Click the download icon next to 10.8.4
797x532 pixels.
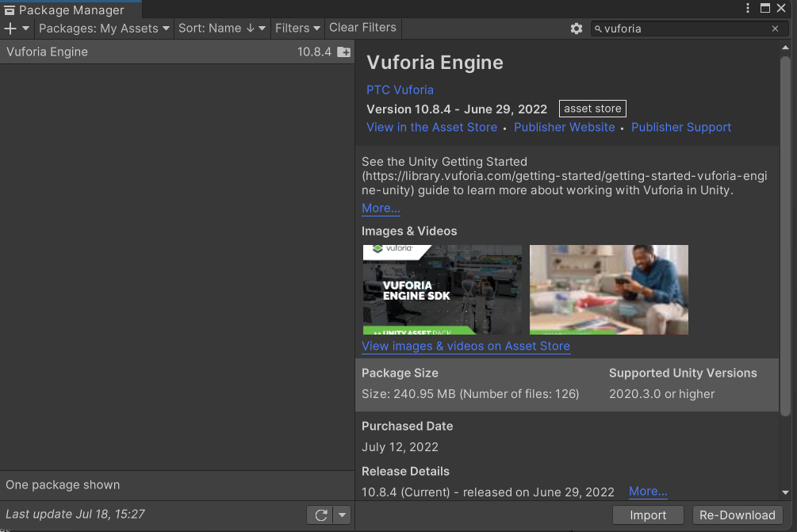coord(343,52)
